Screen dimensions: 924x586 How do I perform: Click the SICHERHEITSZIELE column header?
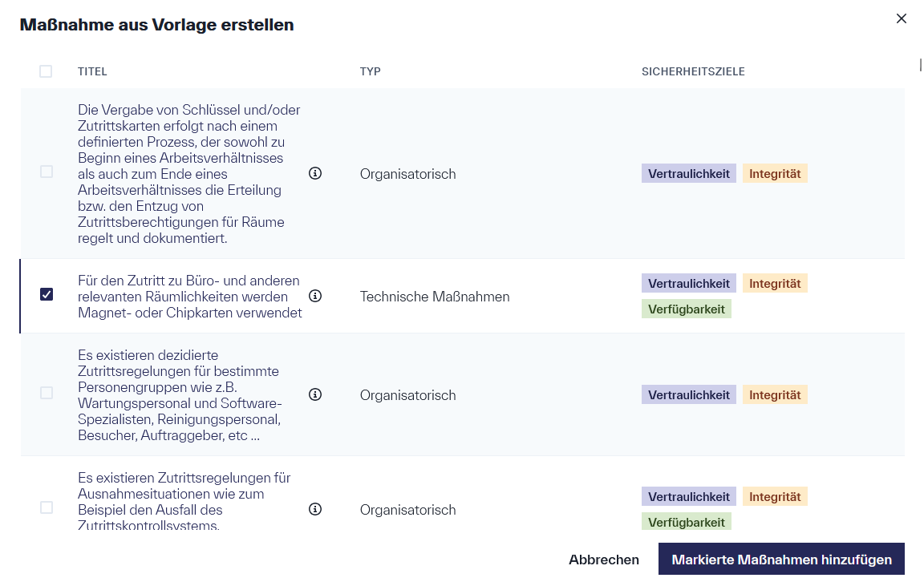(694, 71)
